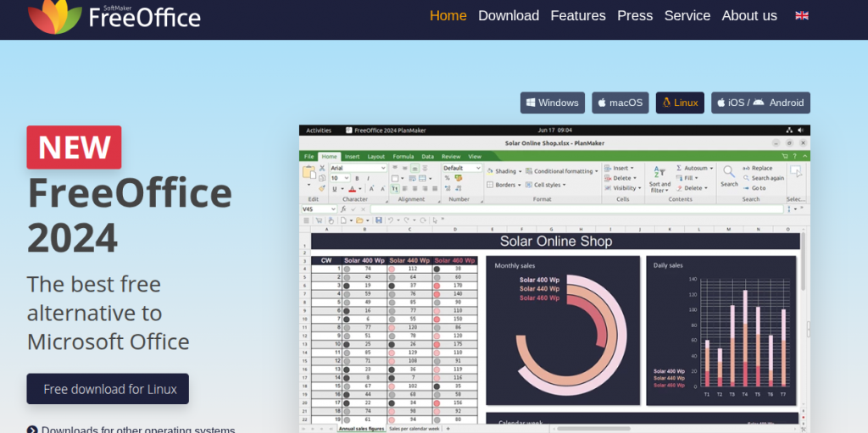
Task: Open the Arial font name dropdown
Action: click(x=359, y=168)
